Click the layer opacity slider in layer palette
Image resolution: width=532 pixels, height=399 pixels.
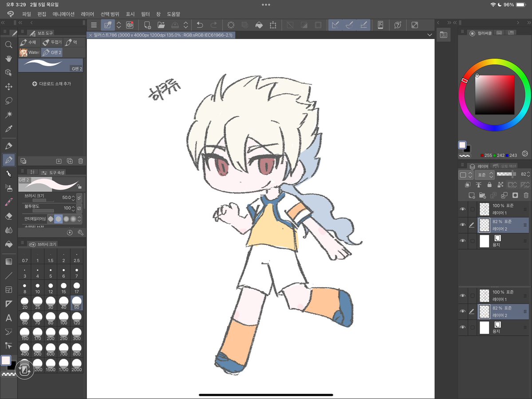click(506, 174)
